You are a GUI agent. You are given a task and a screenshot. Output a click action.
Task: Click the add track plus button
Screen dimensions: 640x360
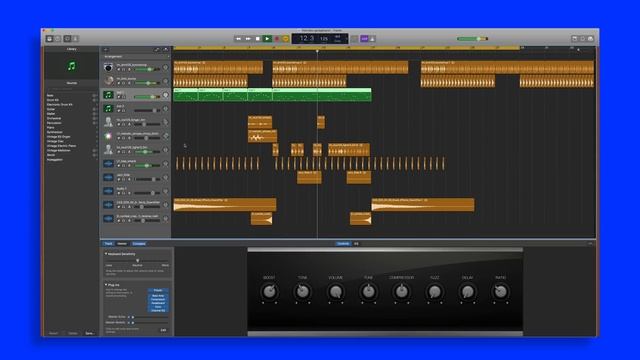pos(106,49)
